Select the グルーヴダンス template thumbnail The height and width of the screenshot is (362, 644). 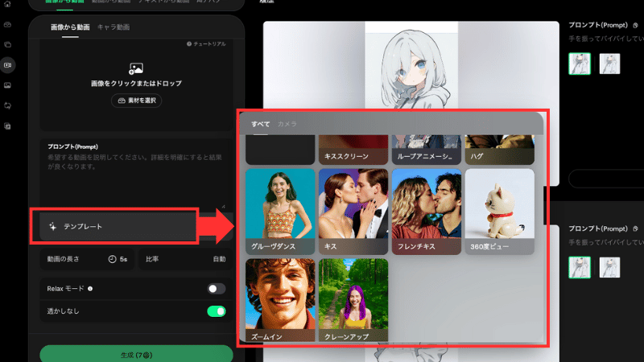click(x=280, y=212)
